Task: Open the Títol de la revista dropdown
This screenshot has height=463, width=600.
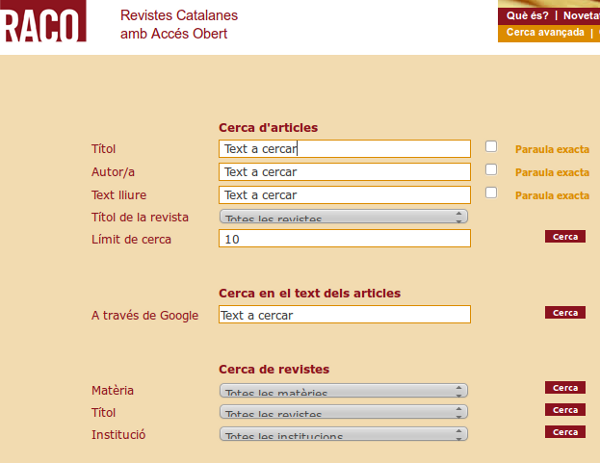Action: pos(343,216)
